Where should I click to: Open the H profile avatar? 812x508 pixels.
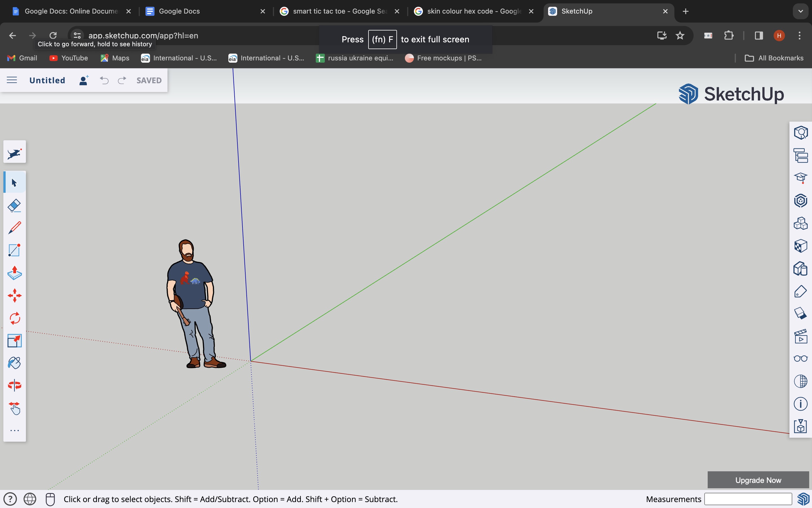click(779, 35)
